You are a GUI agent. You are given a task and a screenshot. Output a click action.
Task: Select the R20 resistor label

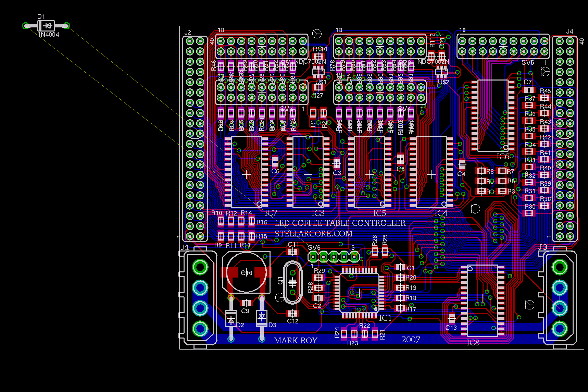point(411,278)
